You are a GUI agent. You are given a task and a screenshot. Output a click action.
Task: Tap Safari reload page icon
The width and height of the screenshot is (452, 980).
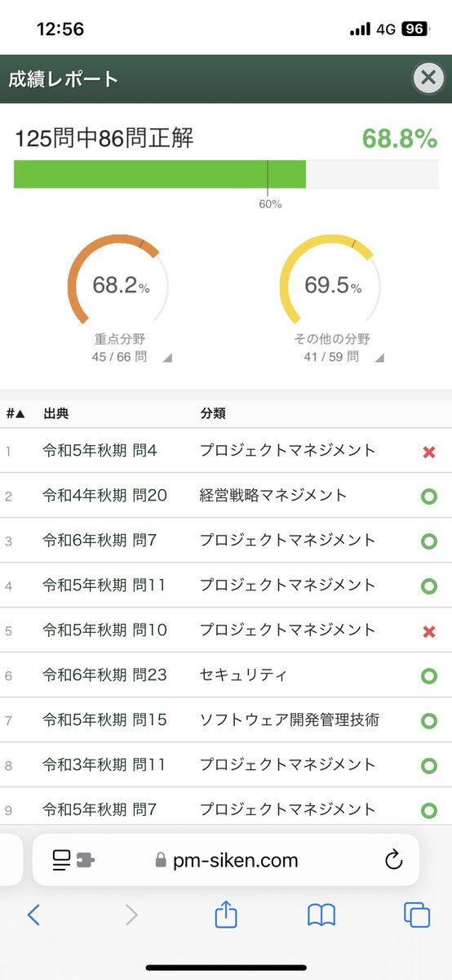[393, 860]
